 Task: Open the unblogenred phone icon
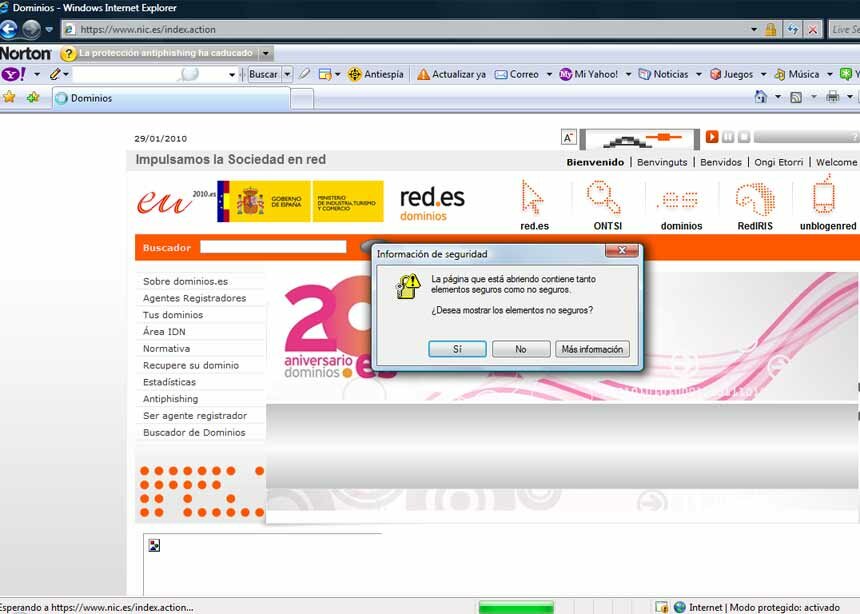click(x=826, y=196)
